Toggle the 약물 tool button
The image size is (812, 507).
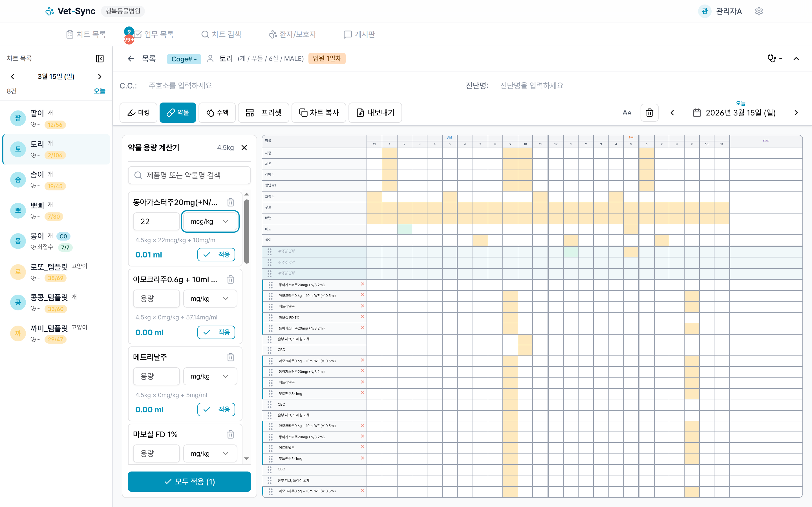(x=178, y=113)
